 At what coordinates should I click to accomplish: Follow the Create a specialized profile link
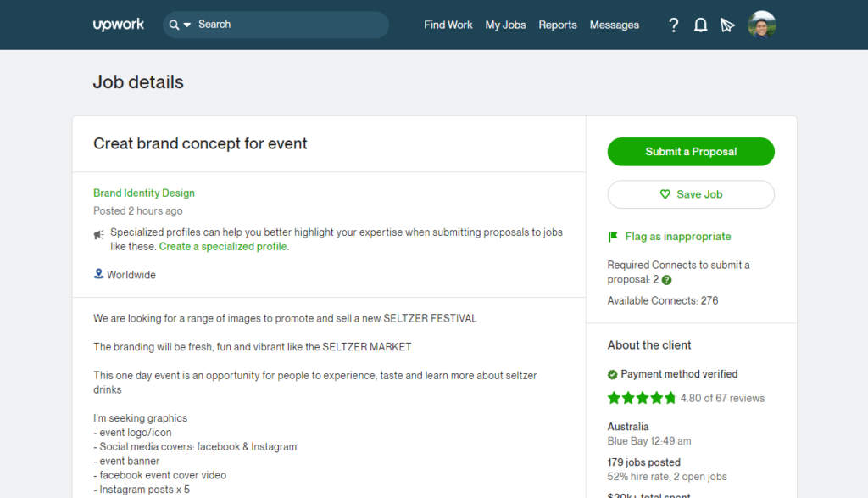coord(223,247)
